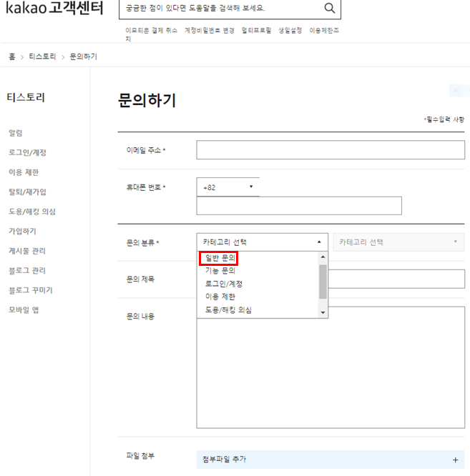470x476 pixels.
Task: Open the 게시물 관리 sidebar menu
Action: coord(27,251)
